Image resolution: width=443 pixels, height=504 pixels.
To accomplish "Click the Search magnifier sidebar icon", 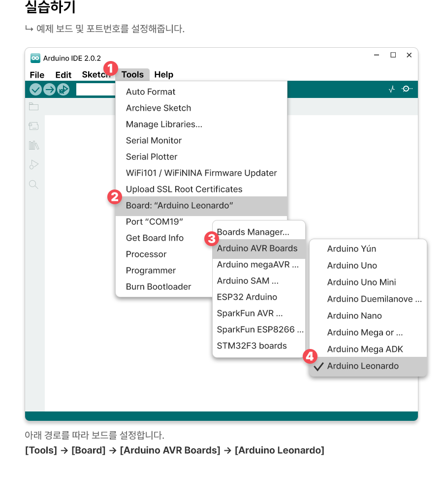I will click(x=33, y=185).
